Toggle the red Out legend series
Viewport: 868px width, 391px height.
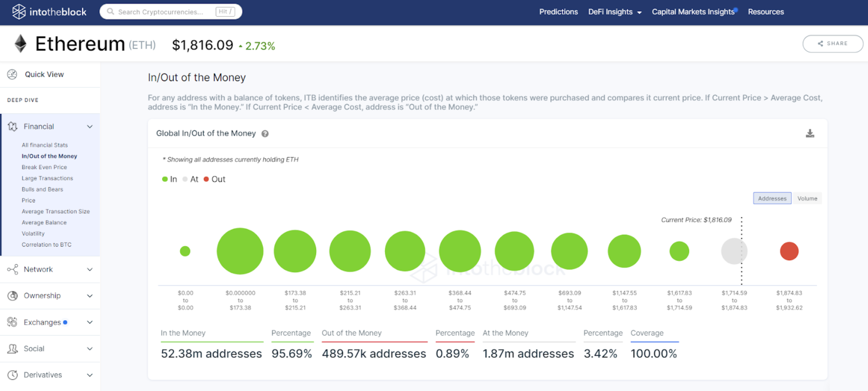click(x=214, y=179)
